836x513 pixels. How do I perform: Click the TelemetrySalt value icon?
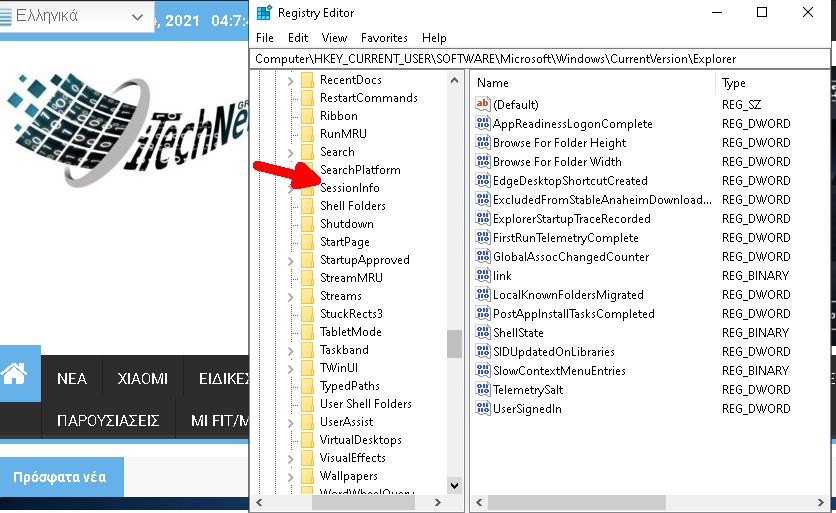[483, 389]
